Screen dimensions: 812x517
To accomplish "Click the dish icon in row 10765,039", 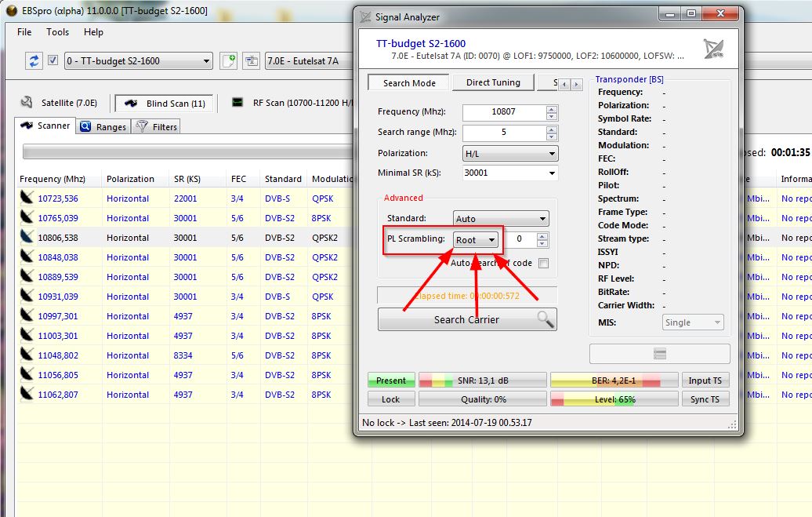I will pos(27,217).
